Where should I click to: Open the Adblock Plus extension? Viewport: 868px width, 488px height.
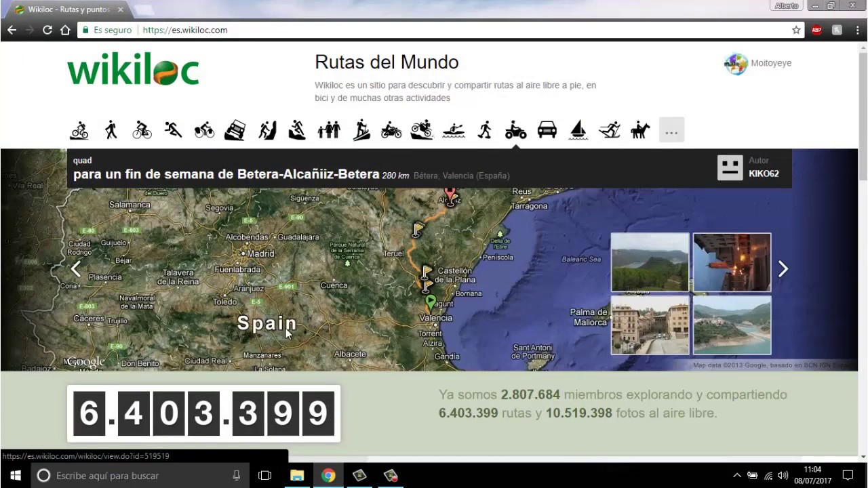click(816, 30)
